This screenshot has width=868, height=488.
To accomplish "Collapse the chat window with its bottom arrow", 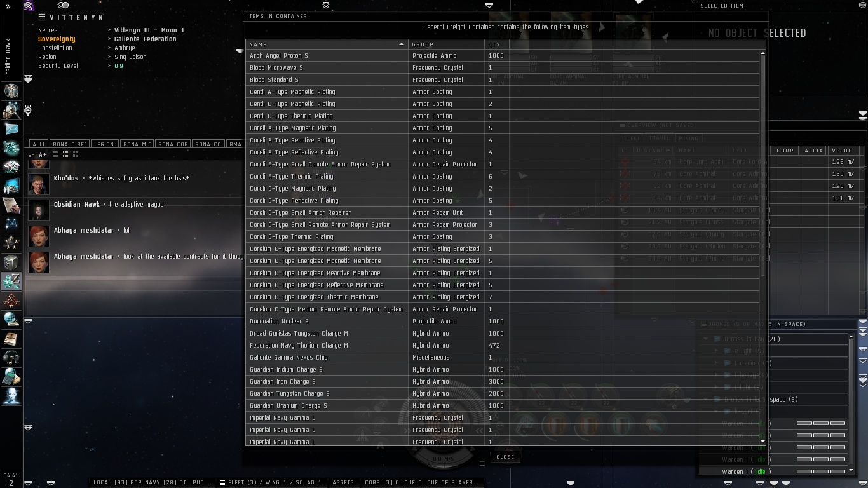I will [28, 321].
